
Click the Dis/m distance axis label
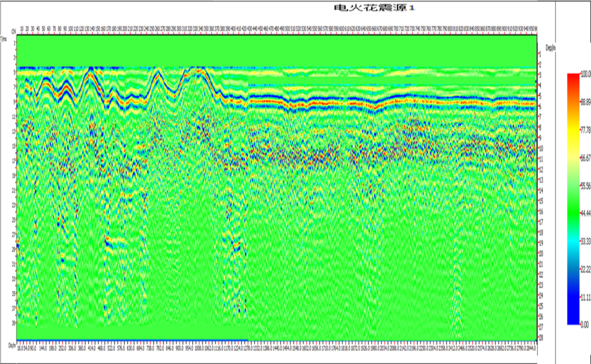[x=13, y=345]
